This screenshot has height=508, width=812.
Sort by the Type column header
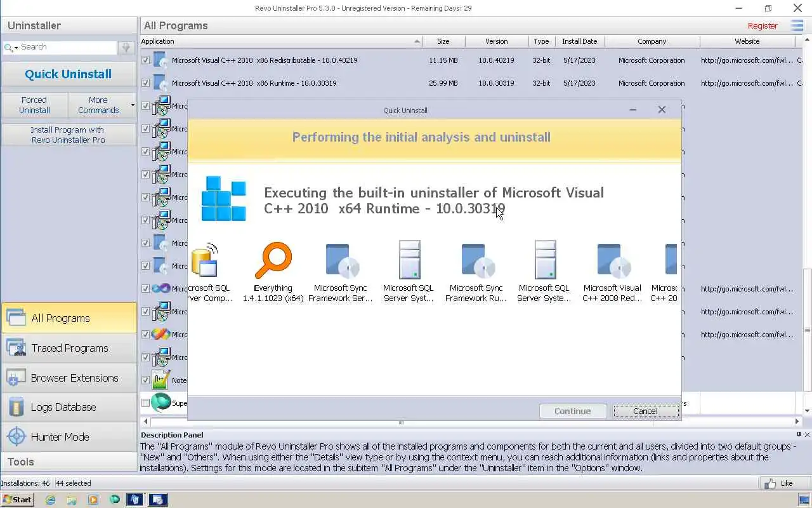pos(541,41)
